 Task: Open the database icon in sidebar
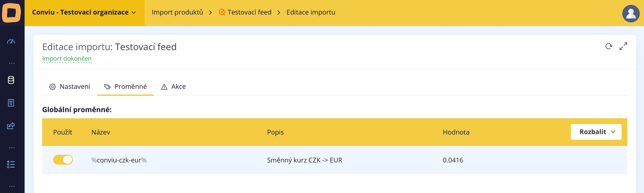click(11, 80)
